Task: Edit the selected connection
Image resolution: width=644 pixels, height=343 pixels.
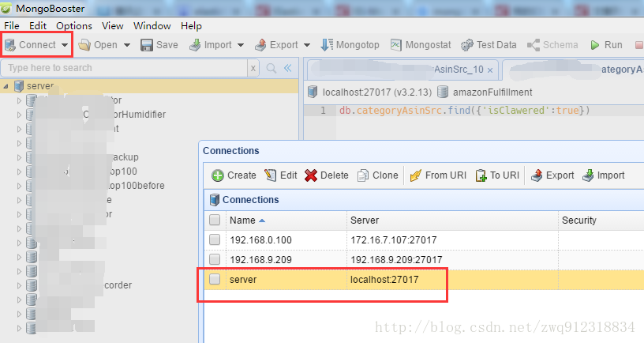Action: tap(281, 175)
